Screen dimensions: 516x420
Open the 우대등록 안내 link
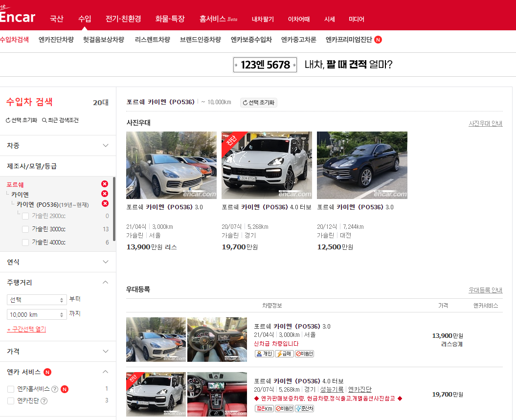[485, 290]
